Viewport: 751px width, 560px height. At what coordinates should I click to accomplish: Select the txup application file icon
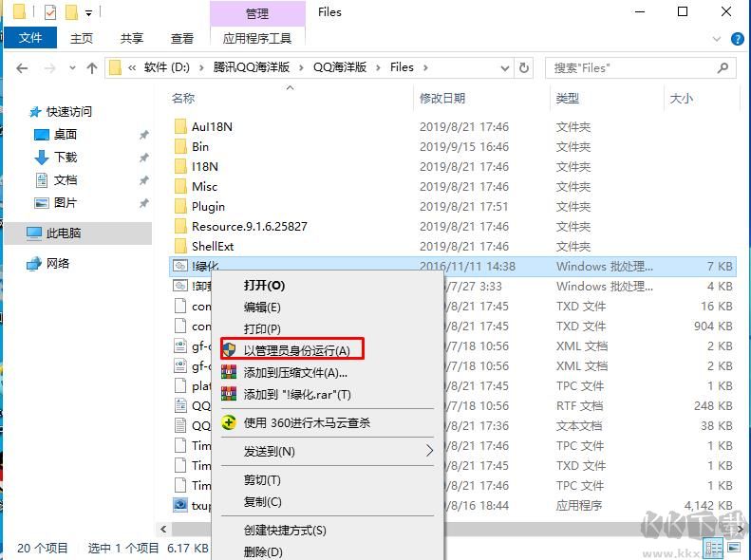(x=180, y=505)
